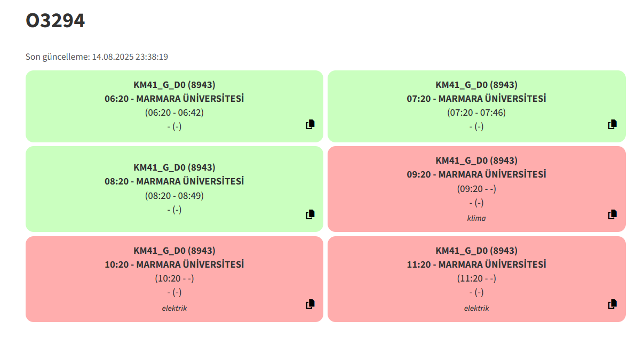Copy the 06:20 trip details icon
This screenshot has width=644, height=337.
(310, 124)
